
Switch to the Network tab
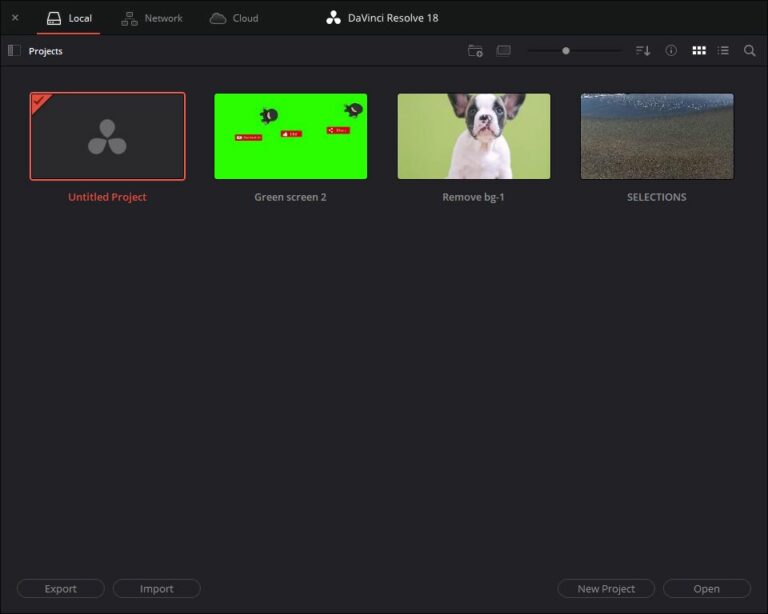(x=152, y=18)
